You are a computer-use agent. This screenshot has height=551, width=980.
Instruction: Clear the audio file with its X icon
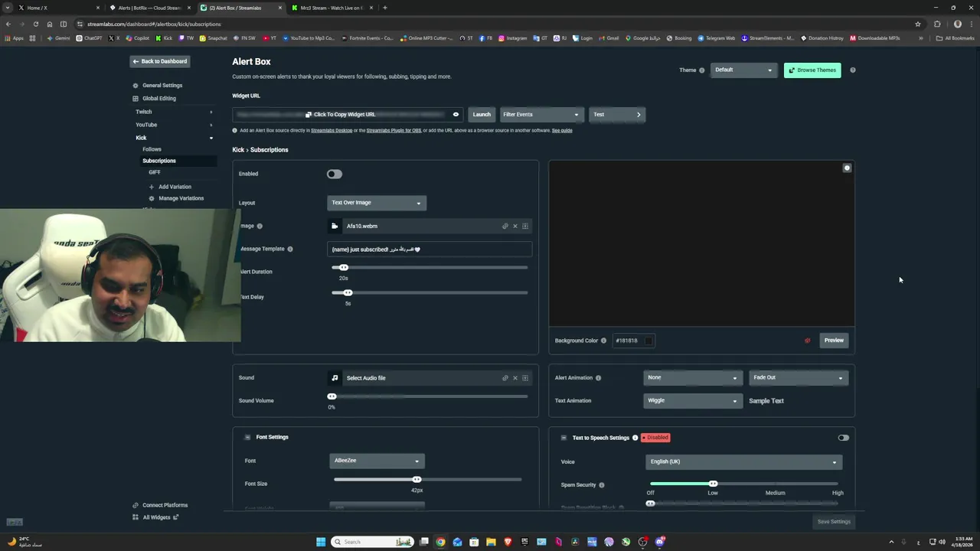515,377
